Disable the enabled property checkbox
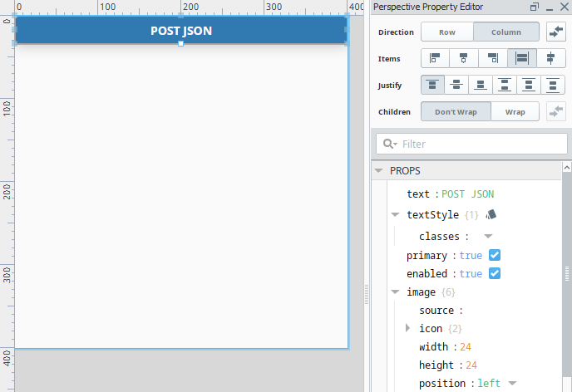The height and width of the screenshot is (392, 572). pos(494,274)
